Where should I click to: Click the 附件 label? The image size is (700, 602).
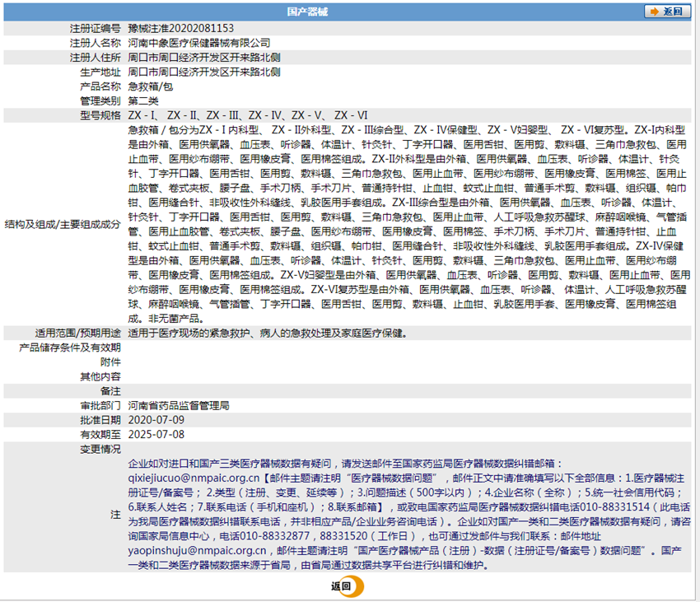point(110,362)
